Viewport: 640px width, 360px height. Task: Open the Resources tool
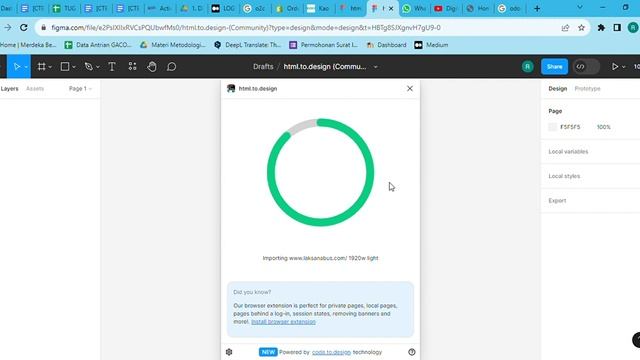point(132,67)
